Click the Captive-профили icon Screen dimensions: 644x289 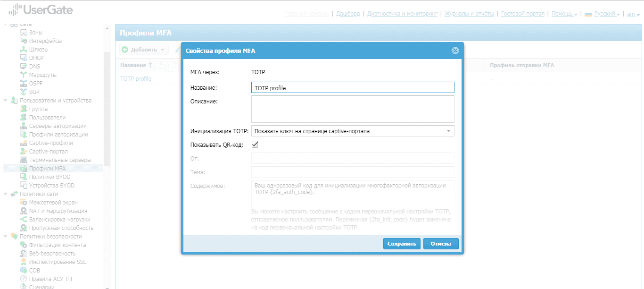click(x=24, y=143)
